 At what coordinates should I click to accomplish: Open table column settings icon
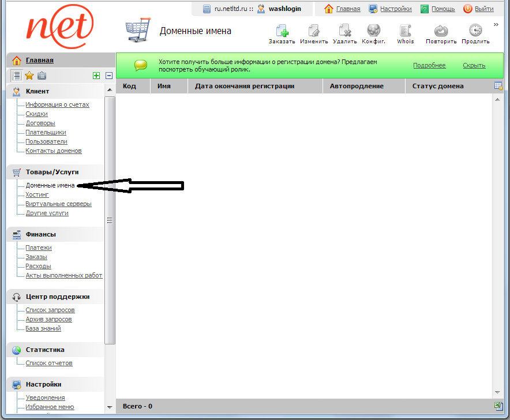point(498,86)
